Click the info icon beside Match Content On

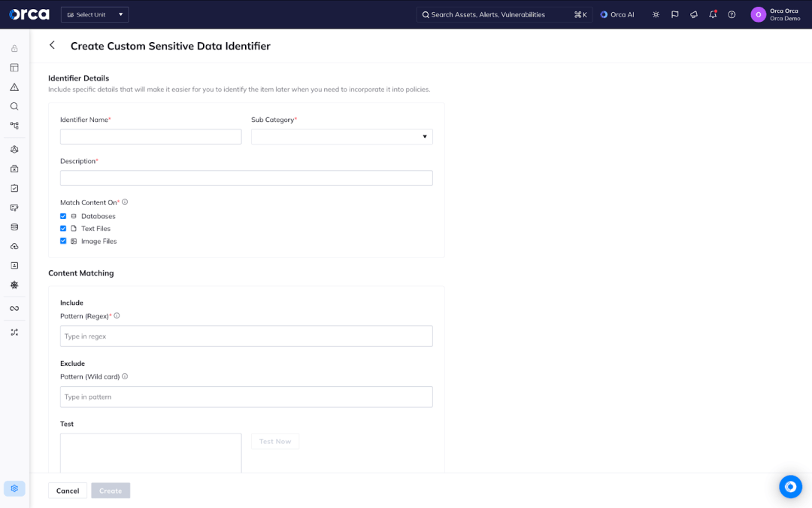tap(125, 202)
